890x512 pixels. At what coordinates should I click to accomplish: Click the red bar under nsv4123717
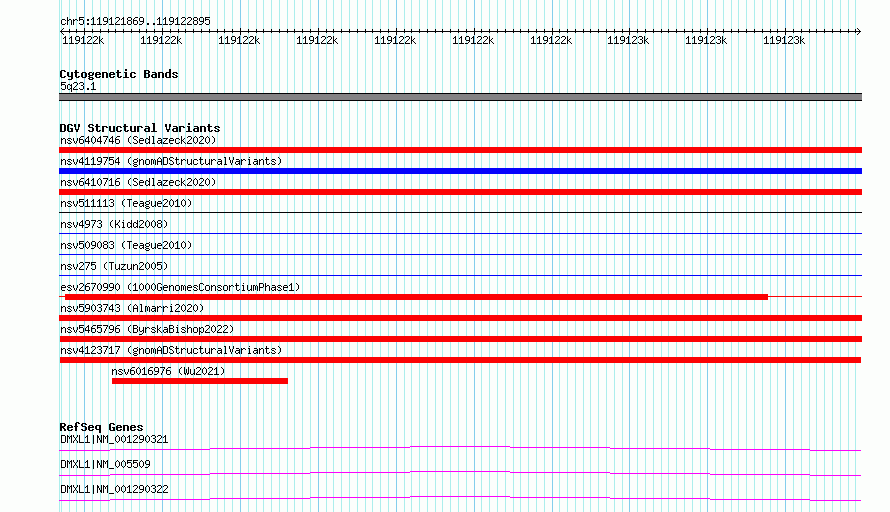coord(460,360)
